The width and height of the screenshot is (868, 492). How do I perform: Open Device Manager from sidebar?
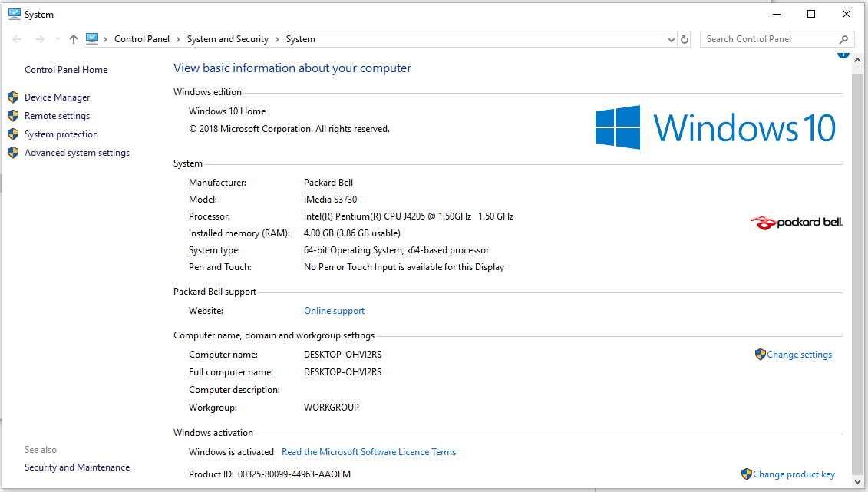tap(57, 97)
